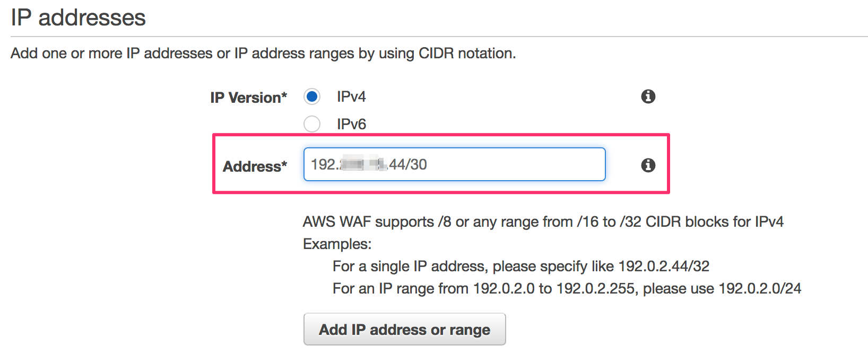Click the CIDR notation description sentence

[x=263, y=54]
